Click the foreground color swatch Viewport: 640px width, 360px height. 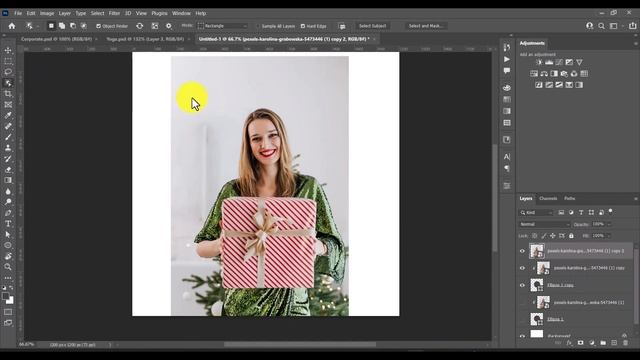5,297
